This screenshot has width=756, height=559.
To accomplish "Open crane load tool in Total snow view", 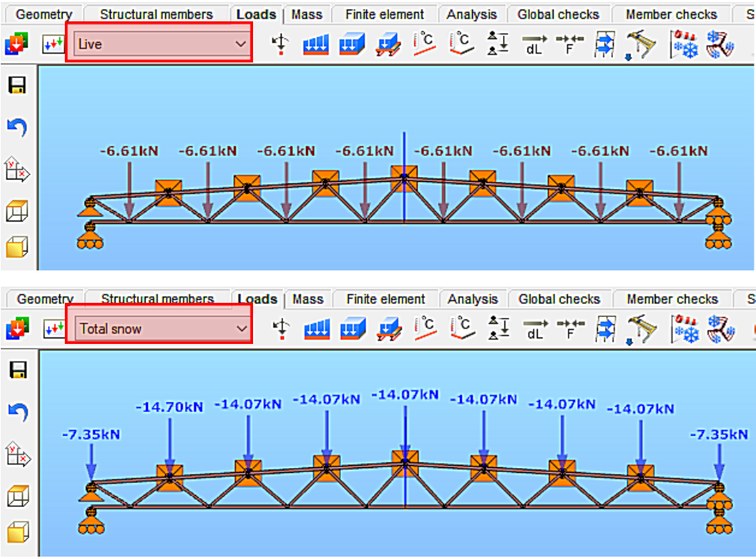I will coord(641,330).
